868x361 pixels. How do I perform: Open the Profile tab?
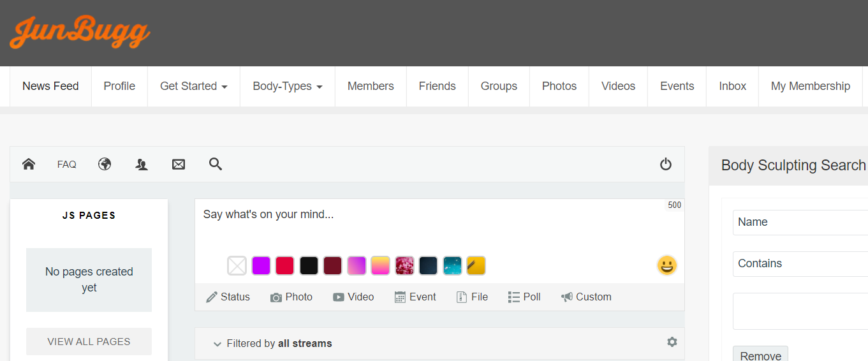[119, 86]
